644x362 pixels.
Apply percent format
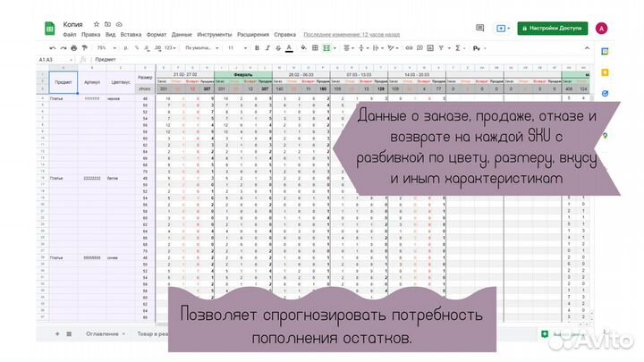point(137,48)
